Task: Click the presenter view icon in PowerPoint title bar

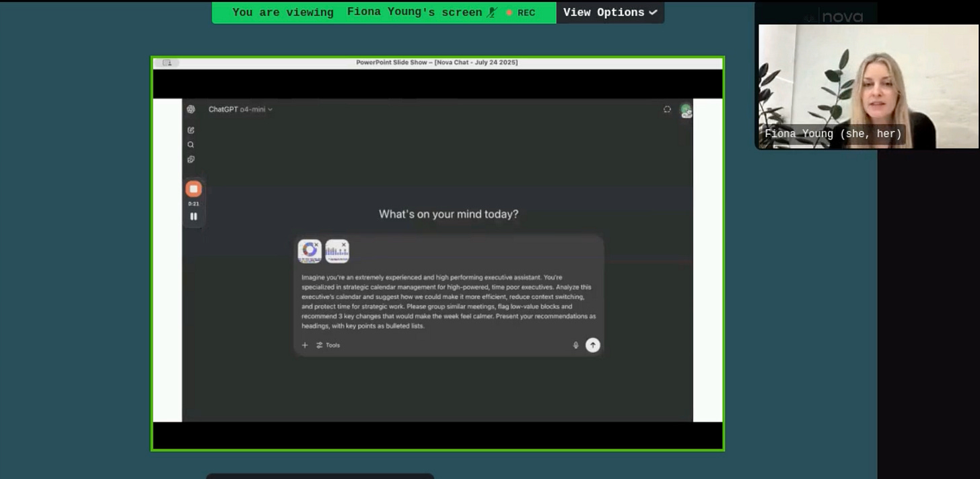Action: tap(167, 63)
